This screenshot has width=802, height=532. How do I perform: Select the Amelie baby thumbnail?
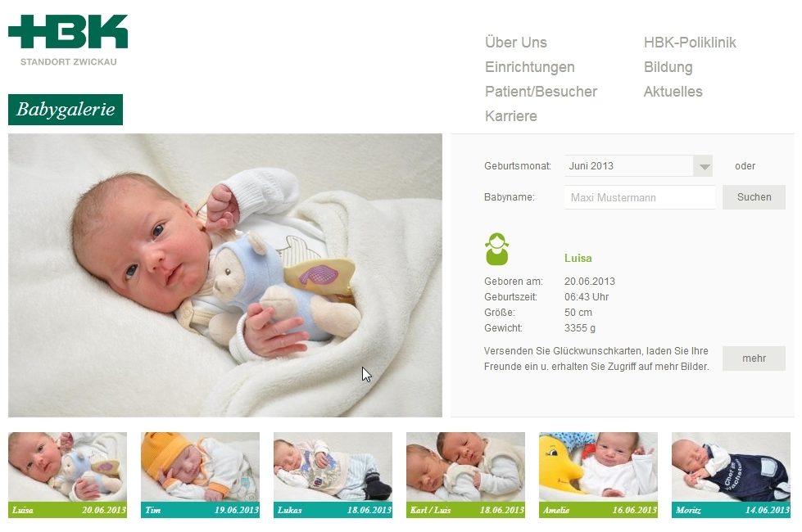coord(599,475)
